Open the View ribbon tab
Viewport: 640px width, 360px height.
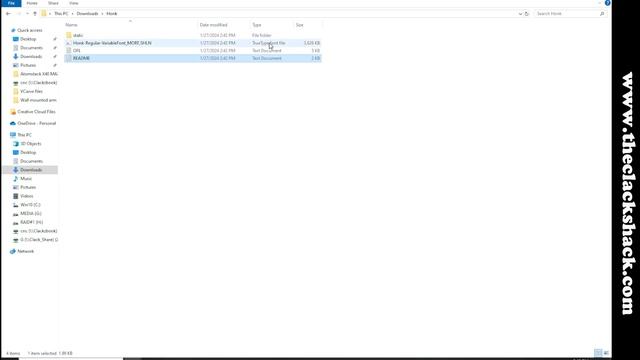tap(73, 3)
